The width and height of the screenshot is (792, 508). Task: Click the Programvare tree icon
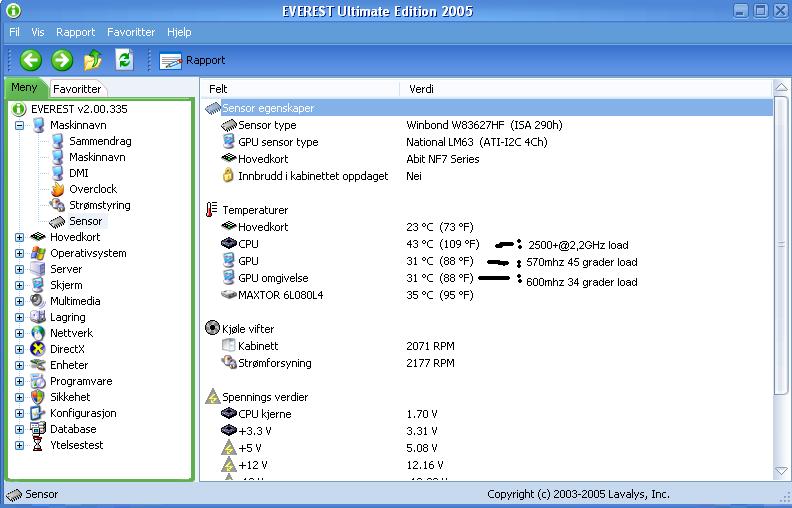(x=37, y=381)
